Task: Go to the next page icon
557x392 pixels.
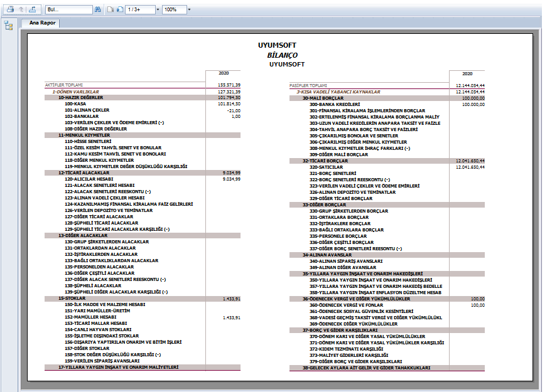Action: pos(119,10)
